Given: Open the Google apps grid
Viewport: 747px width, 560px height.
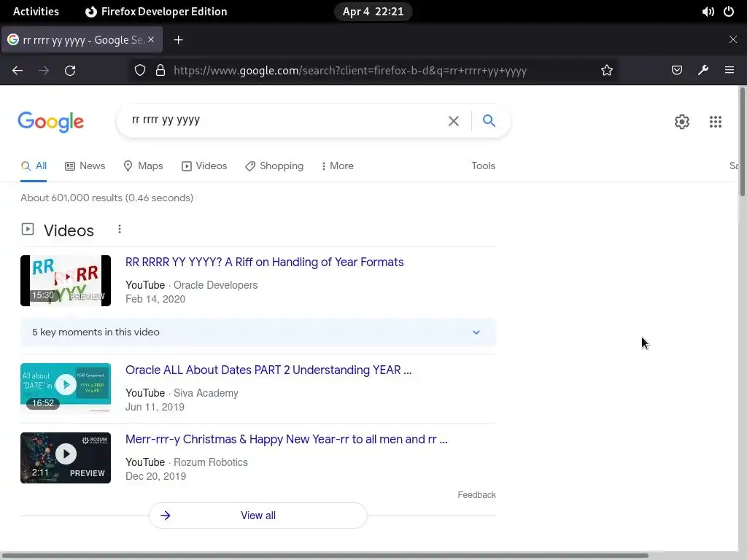Looking at the screenshot, I should pyautogui.click(x=715, y=122).
